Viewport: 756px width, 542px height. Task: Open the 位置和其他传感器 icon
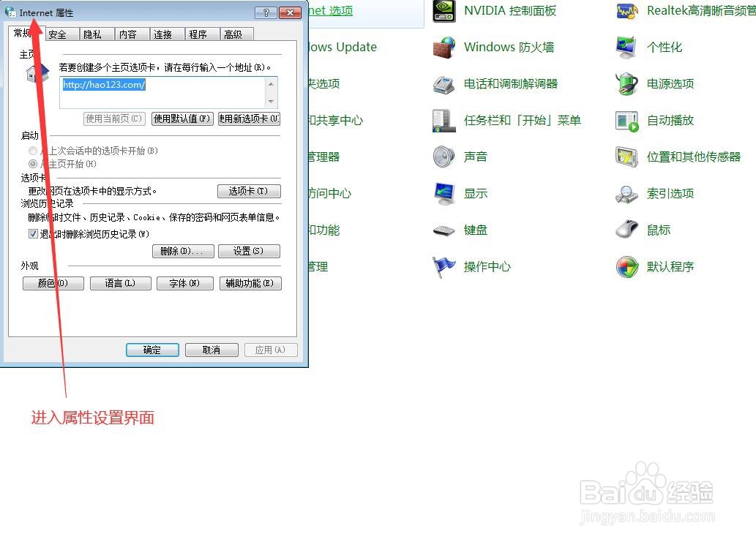tap(626, 157)
